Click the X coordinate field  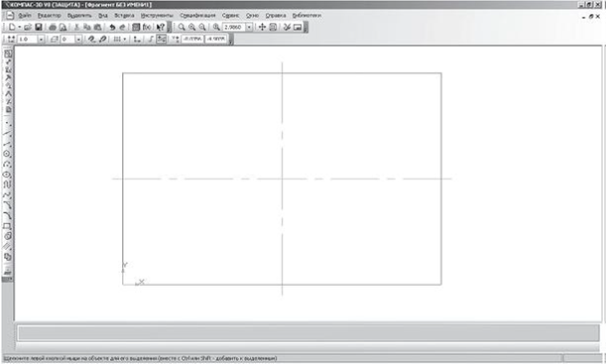192,39
